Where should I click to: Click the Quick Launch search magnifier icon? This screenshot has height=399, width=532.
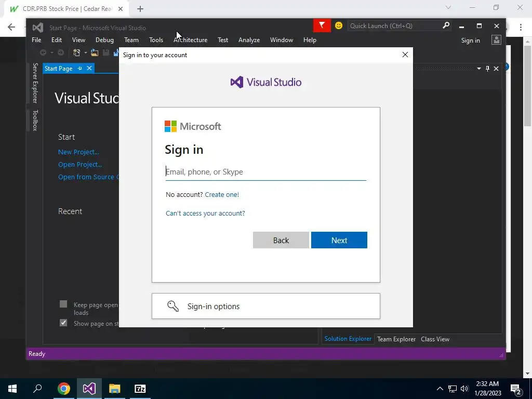446,25
